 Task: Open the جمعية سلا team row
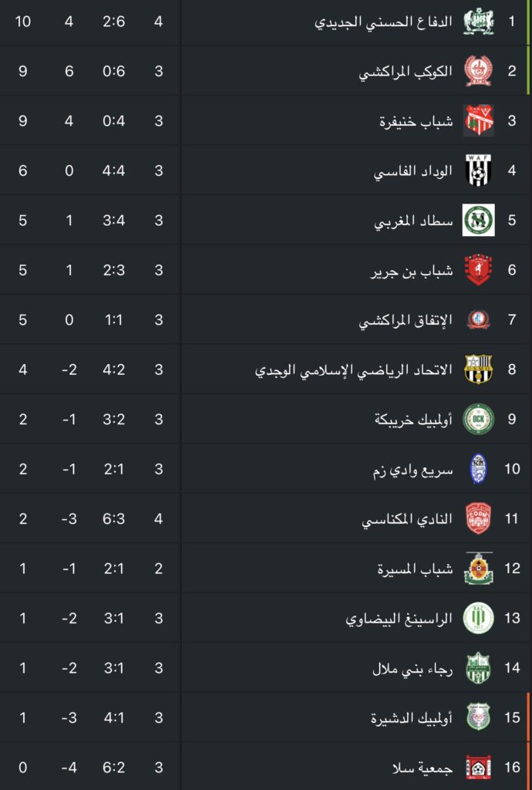266,768
